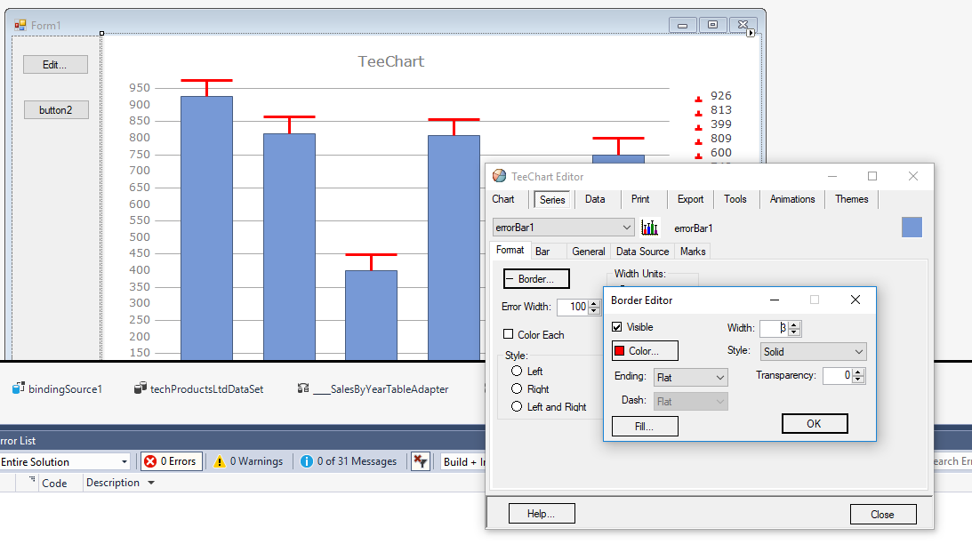Click the 399 legend marker
The image size is (972, 560).
[x=699, y=127]
